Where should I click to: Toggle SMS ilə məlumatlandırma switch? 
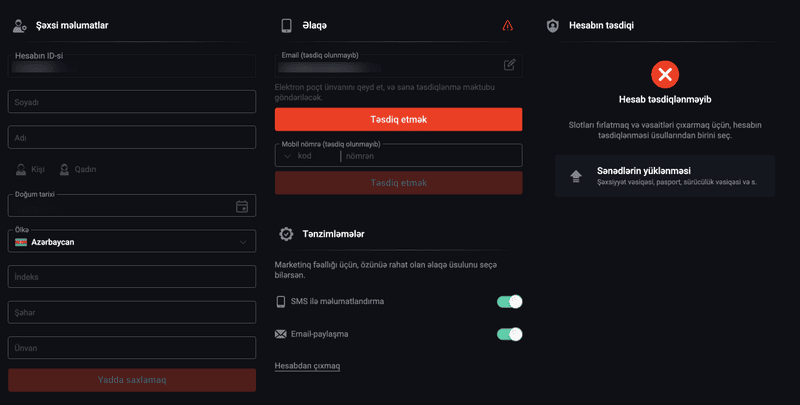[x=509, y=302]
